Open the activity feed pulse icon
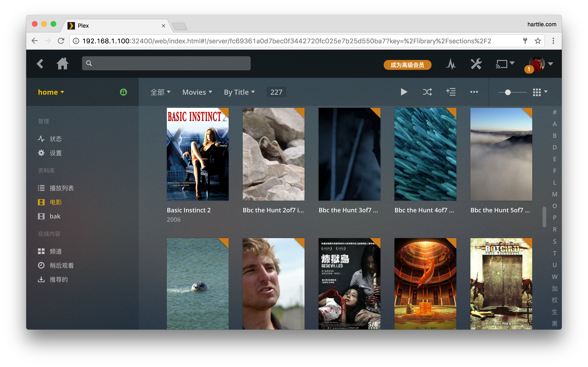This screenshot has height=367, width=588. click(x=451, y=64)
